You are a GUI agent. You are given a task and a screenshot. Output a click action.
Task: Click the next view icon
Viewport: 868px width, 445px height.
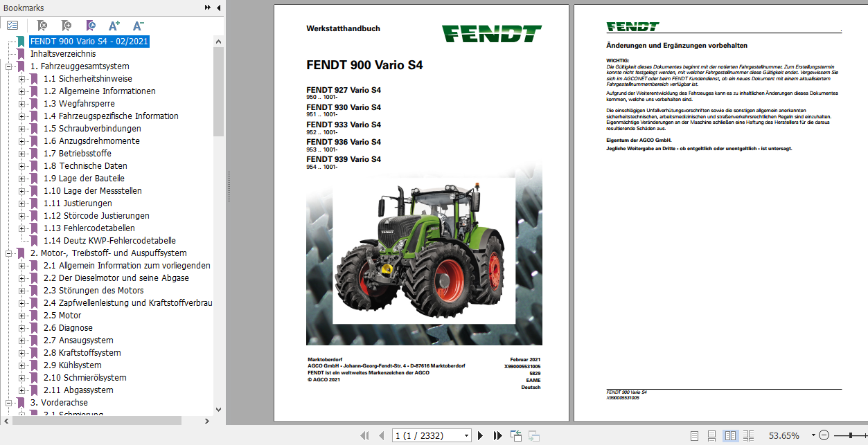pos(534,435)
